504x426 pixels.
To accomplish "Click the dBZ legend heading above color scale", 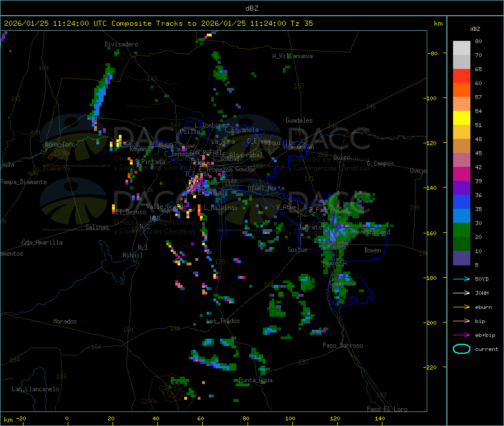I will pyautogui.click(x=475, y=29).
